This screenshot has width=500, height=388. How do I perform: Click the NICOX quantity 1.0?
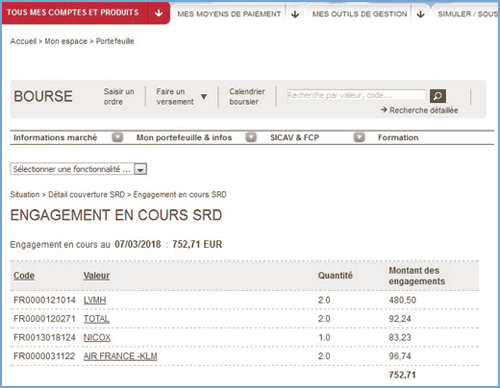[x=324, y=337]
